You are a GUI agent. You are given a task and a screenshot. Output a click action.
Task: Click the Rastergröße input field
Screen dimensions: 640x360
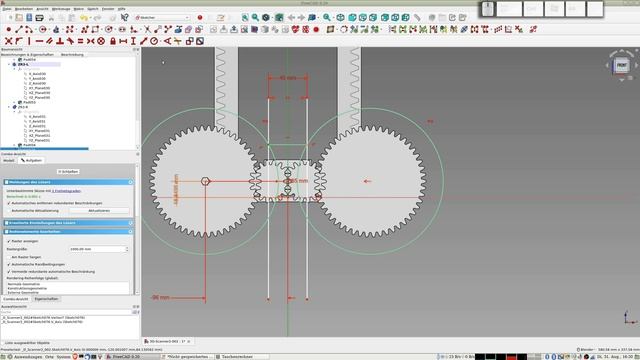pos(97,249)
